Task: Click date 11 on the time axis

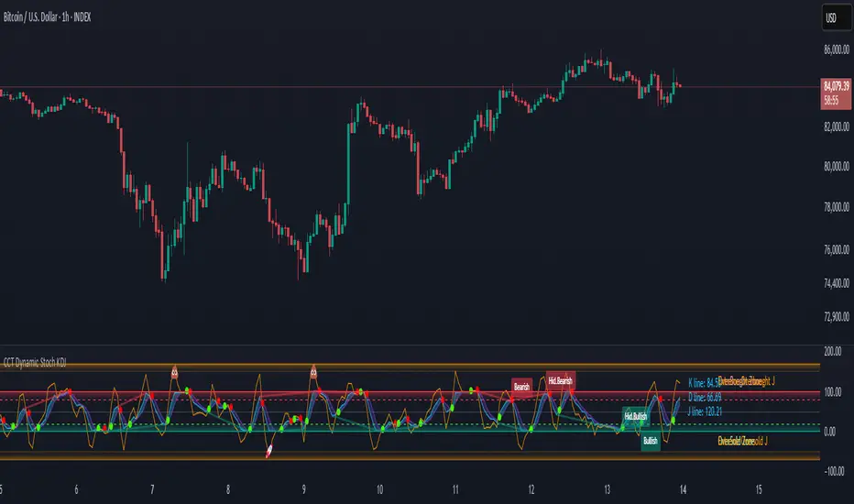Action: point(455,489)
